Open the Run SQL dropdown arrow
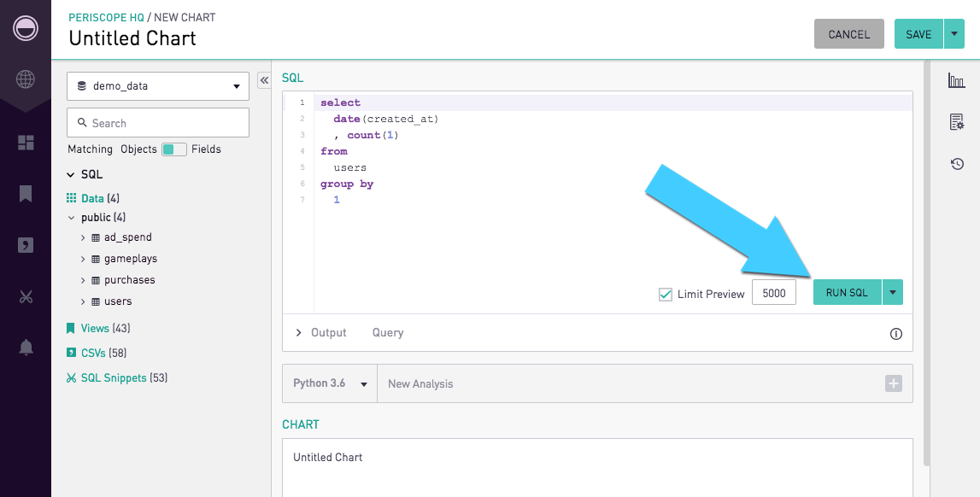Viewport: 980px width, 497px height. (893, 292)
